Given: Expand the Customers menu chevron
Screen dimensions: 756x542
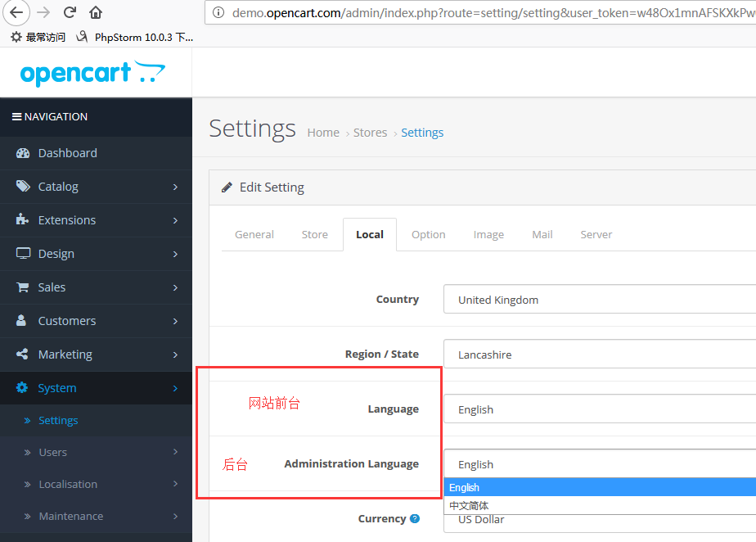Looking at the screenshot, I should point(175,321).
